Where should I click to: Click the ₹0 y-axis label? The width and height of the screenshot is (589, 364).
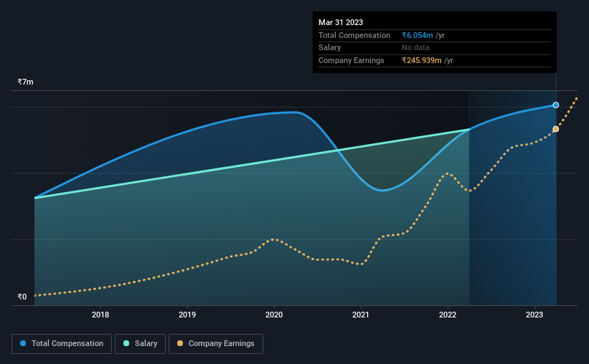point(22,297)
